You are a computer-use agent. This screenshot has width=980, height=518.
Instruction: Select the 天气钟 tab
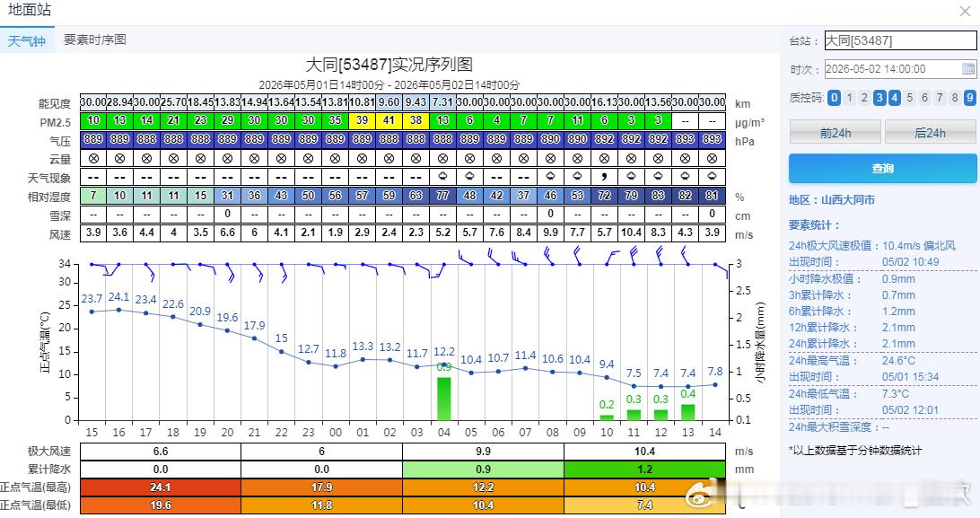[27, 40]
